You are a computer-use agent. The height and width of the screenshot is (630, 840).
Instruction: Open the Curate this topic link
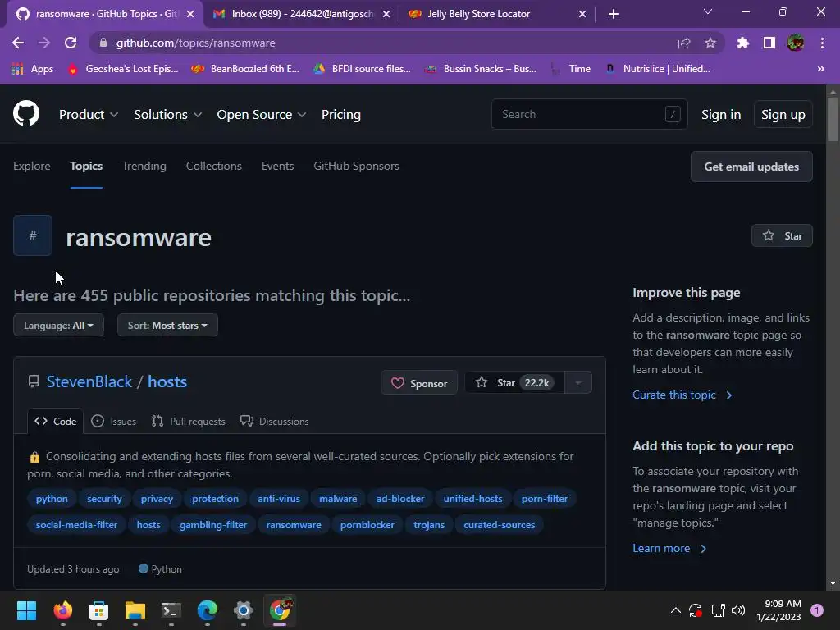click(x=682, y=395)
